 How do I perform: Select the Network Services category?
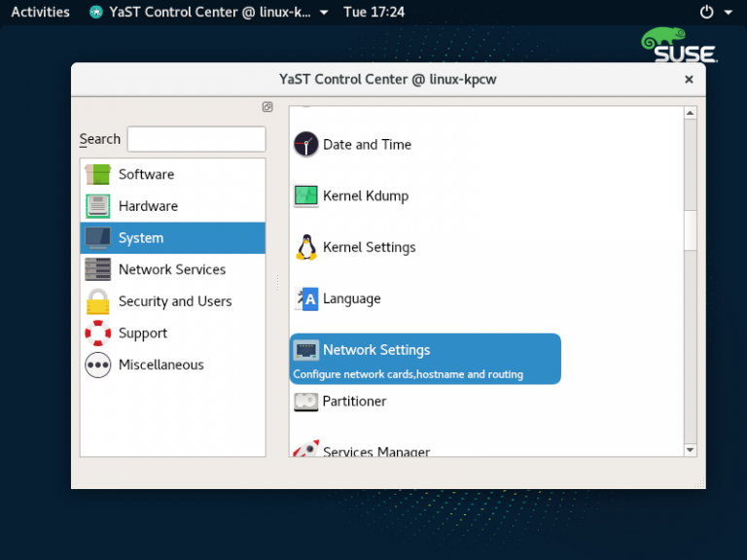coord(171,269)
